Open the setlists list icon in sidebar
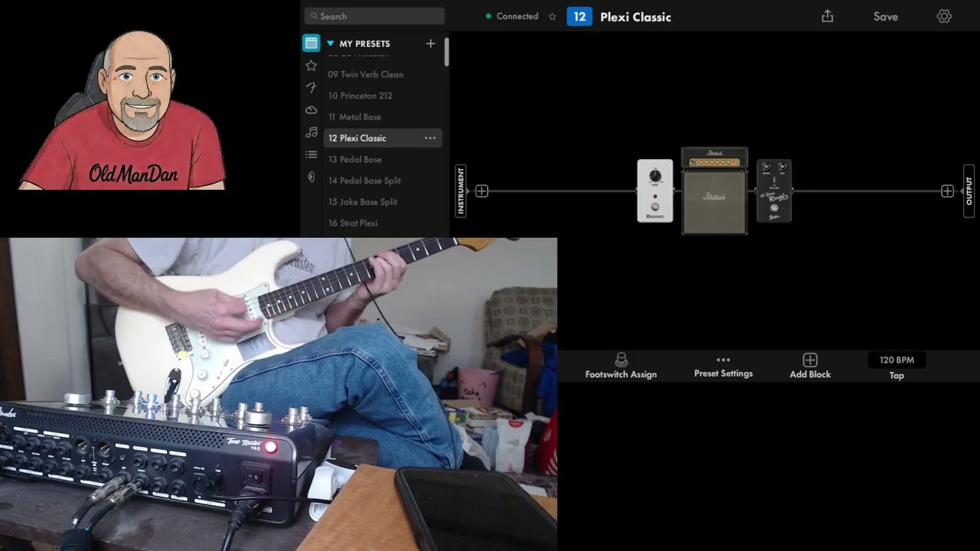 click(311, 155)
